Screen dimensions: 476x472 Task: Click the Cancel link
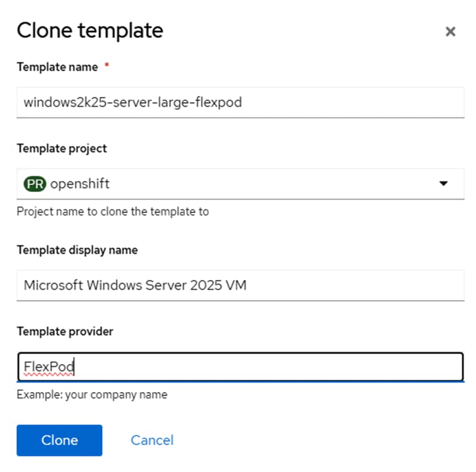click(x=152, y=440)
